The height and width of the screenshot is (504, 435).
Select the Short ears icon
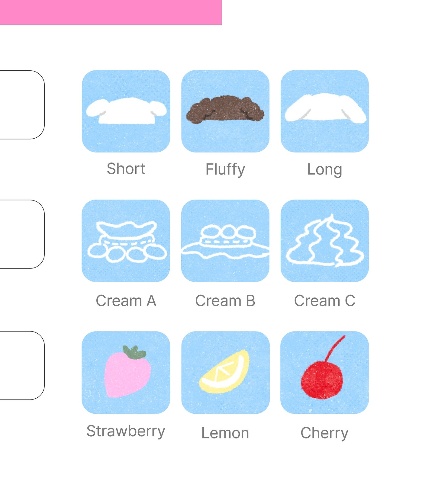[126, 111]
